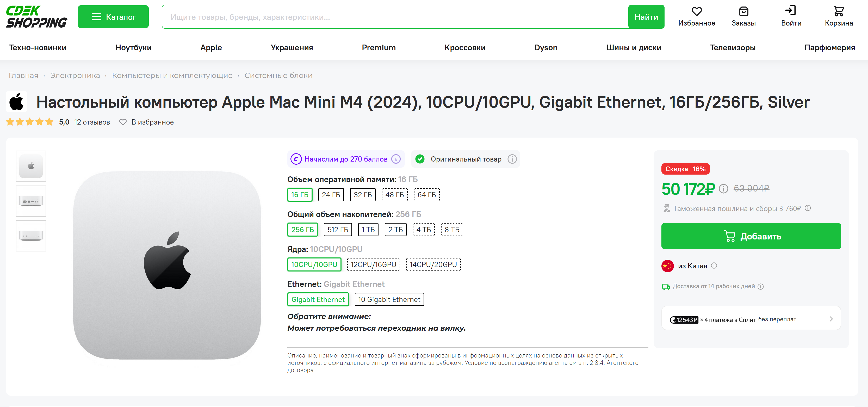Open info icon beside 270 баллов

point(396,159)
